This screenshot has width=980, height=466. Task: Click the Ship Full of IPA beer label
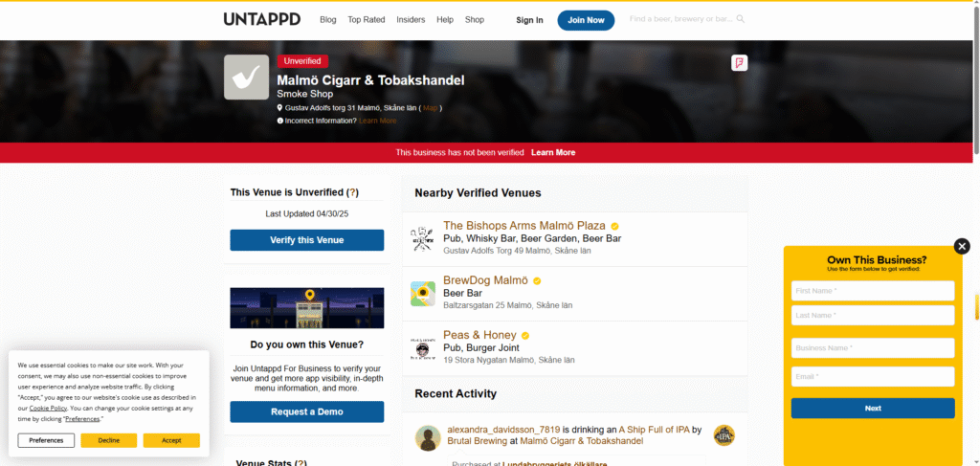[x=724, y=436]
